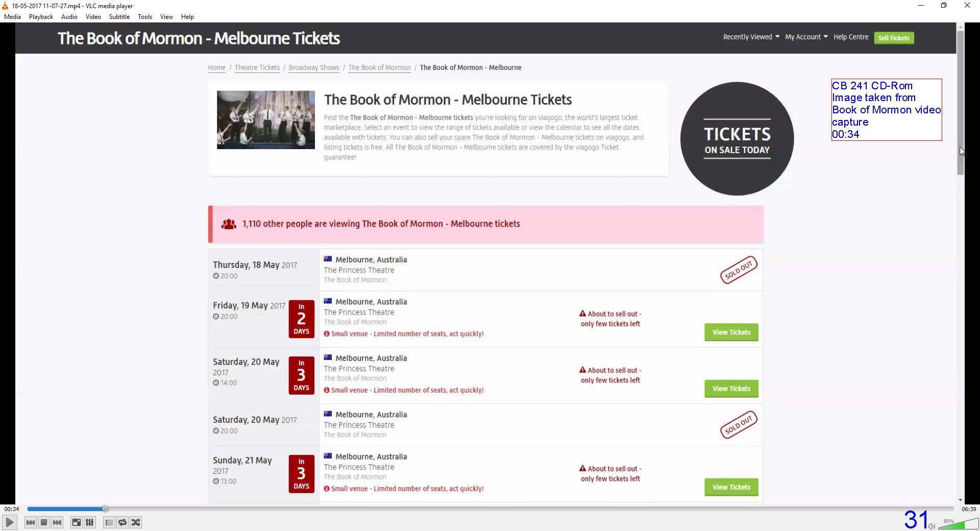The width and height of the screenshot is (980, 531).
Task: Open The Book of Mormon breadcrumb
Action: [379, 67]
